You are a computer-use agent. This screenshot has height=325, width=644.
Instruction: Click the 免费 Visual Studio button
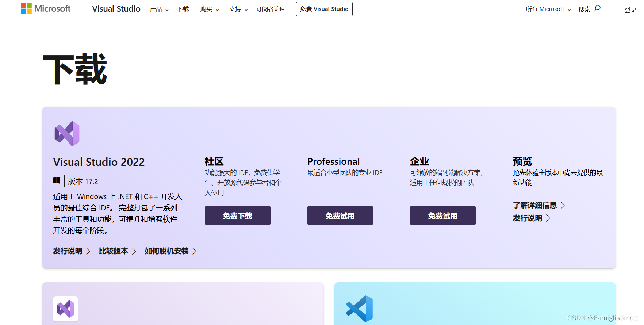coord(324,9)
